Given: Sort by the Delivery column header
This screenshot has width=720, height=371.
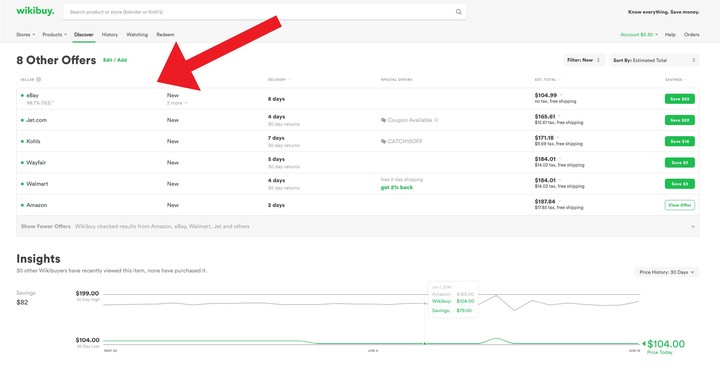Looking at the screenshot, I should pos(279,79).
